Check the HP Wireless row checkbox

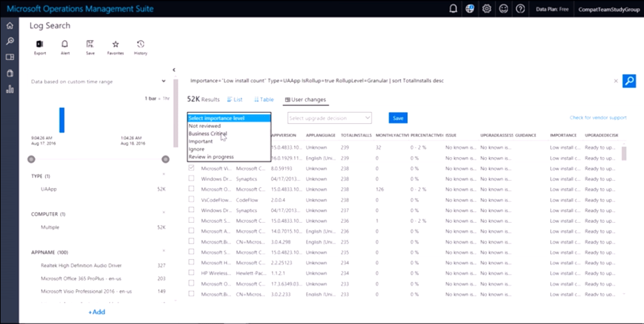[191, 273]
